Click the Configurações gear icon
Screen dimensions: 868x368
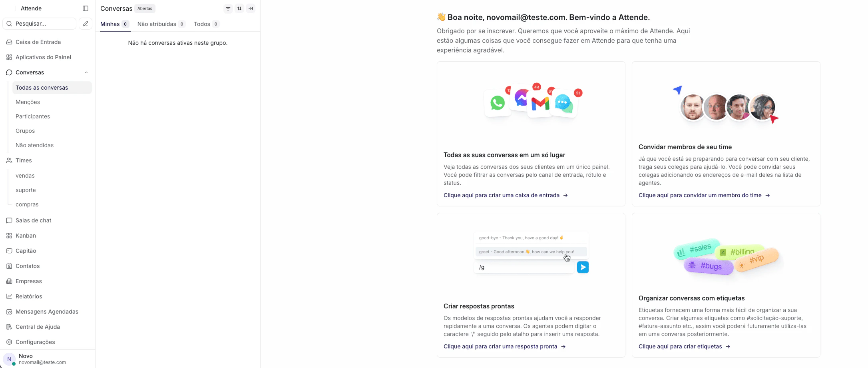[x=9, y=342]
